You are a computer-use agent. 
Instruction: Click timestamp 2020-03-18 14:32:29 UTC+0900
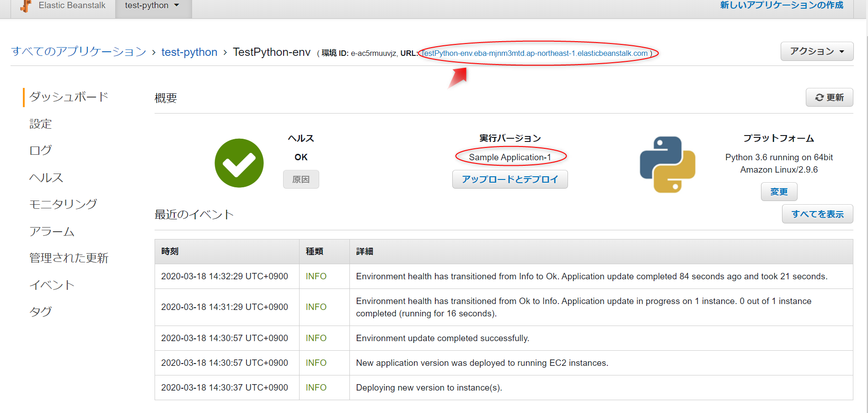(x=225, y=276)
